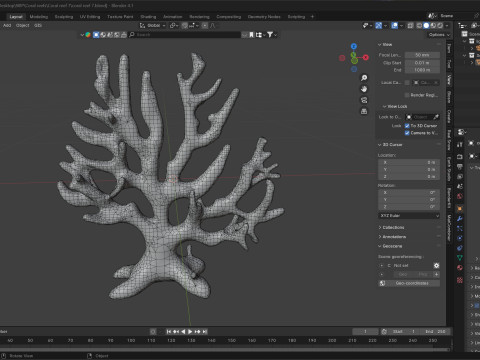Click the zoom view magnifier icon
The height and width of the screenshot is (360, 480).
pyautogui.click(x=364, y=78)
